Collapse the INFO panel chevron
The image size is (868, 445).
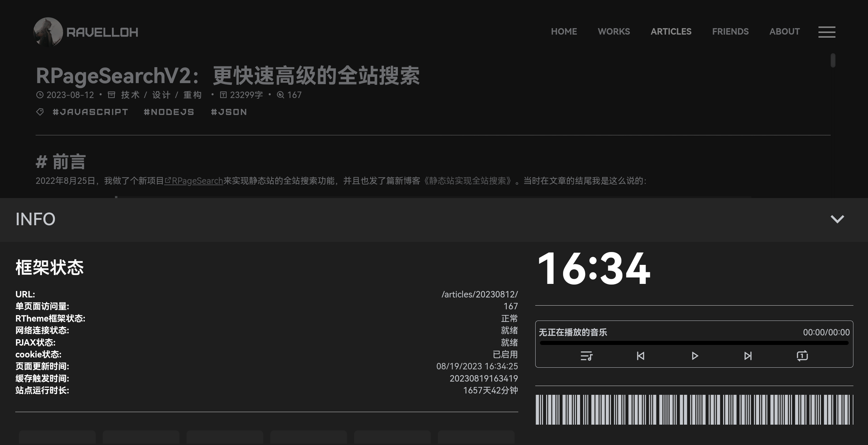(x=837, y=219)
